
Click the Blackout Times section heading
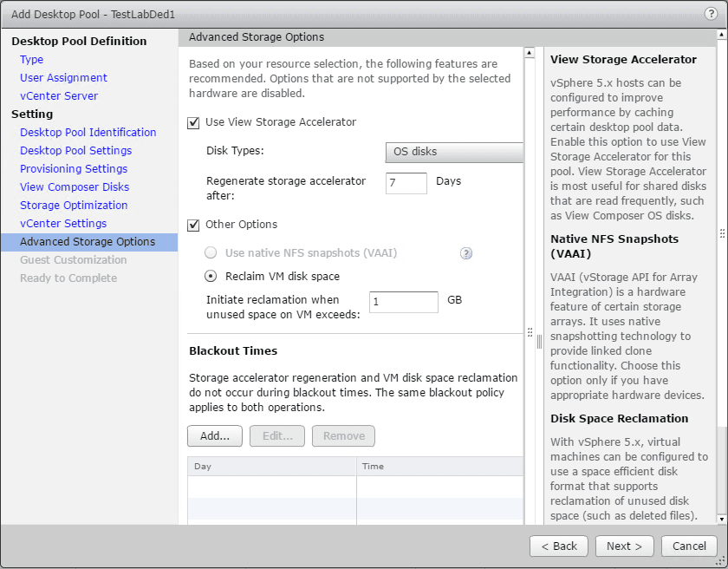coord(233,350)
